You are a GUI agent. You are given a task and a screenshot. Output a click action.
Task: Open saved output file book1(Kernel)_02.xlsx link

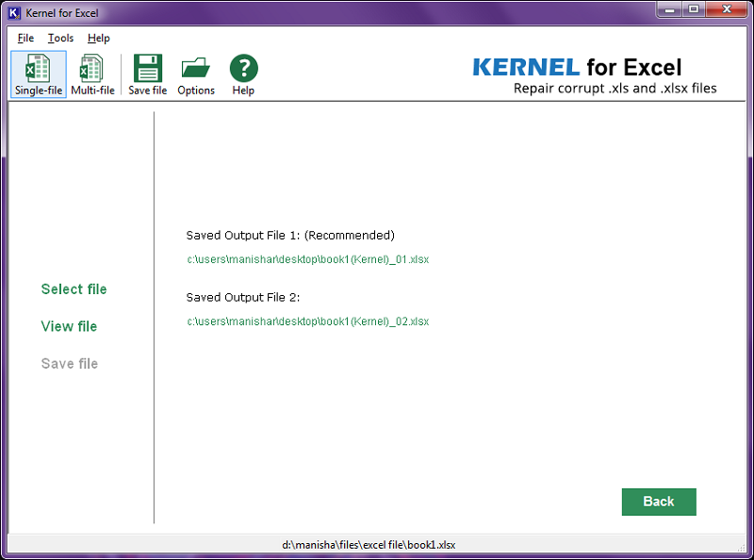pos(308,321)
